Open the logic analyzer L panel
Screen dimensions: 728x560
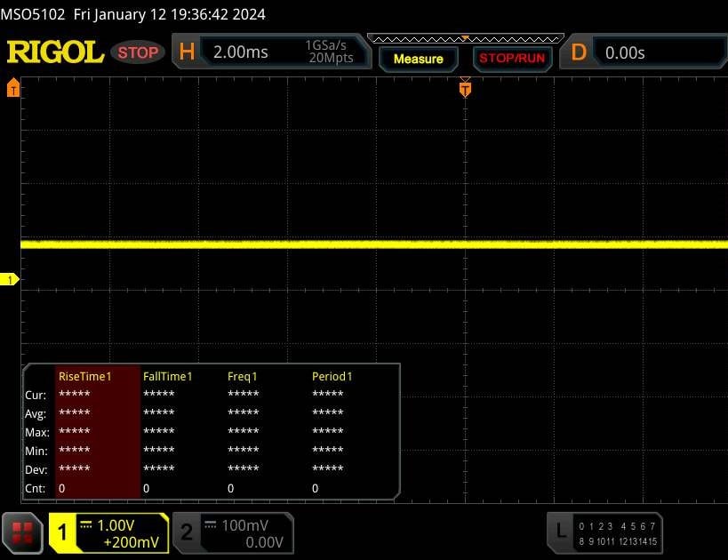point(604,532)
